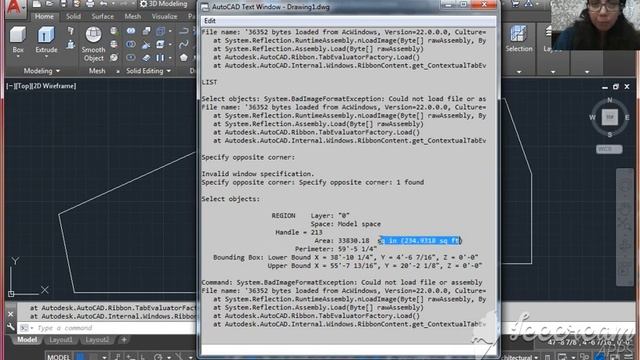Click the [Top] viewport view control label

(24, 86)
